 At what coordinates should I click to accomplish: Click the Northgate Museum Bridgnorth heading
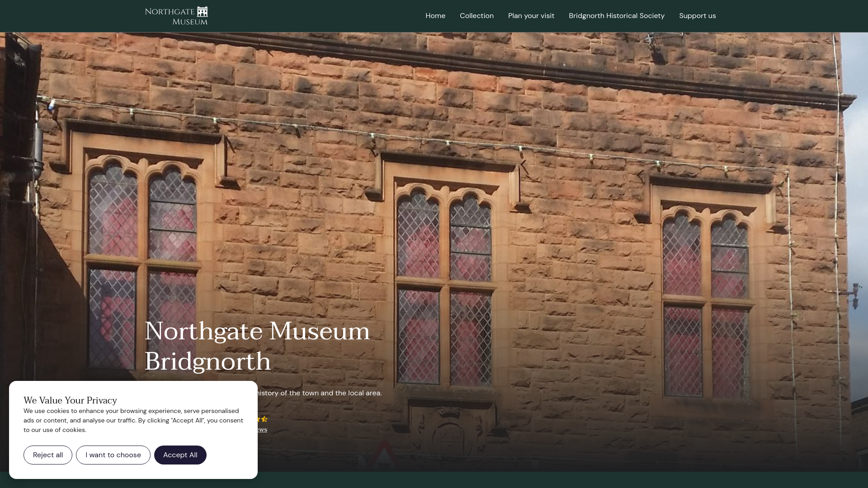tap(258, 346)
